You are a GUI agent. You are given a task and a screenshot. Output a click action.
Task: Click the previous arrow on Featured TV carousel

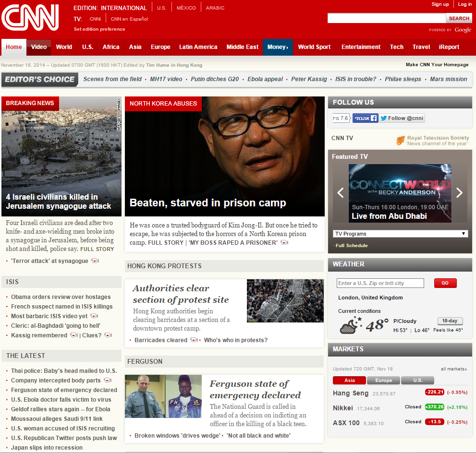coord(340,193)
